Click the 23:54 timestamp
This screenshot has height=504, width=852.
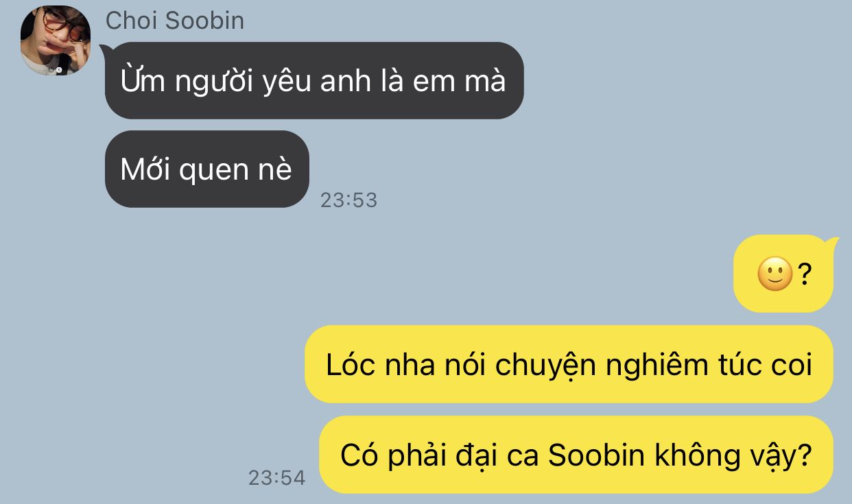click(276, 477)
